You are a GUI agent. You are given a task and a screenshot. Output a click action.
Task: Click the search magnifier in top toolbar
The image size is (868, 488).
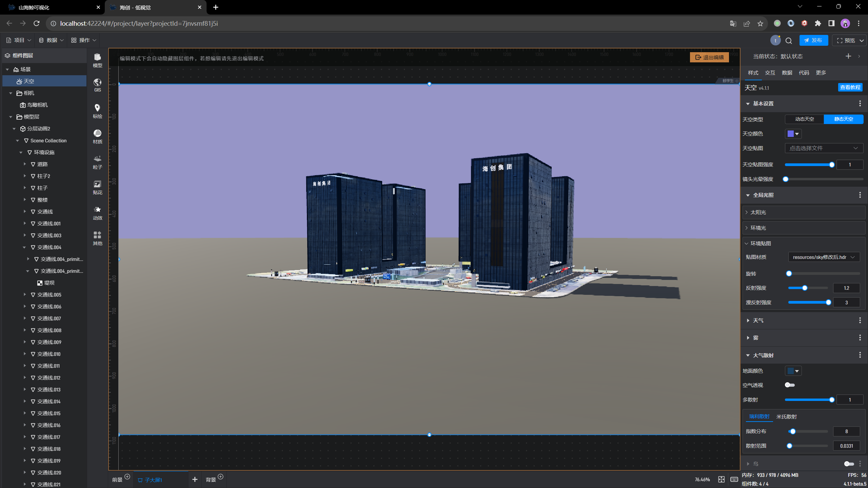coord(789,41)
